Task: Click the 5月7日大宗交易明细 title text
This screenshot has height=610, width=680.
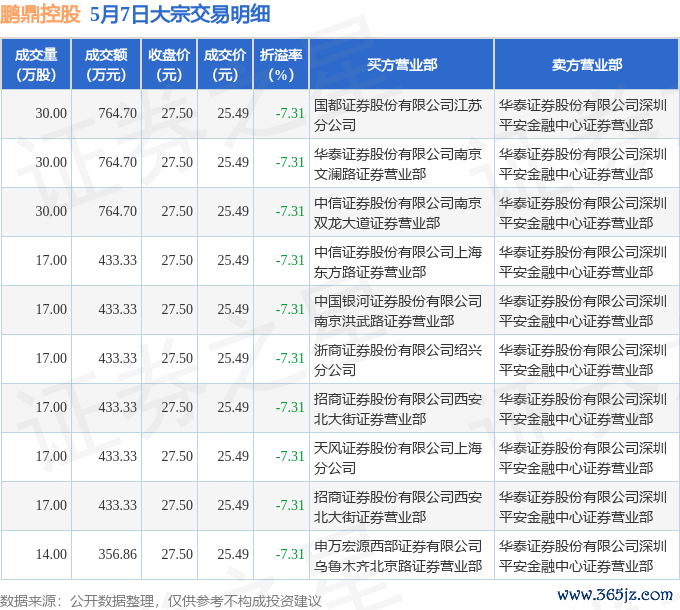Action: [x=180, y=15]
